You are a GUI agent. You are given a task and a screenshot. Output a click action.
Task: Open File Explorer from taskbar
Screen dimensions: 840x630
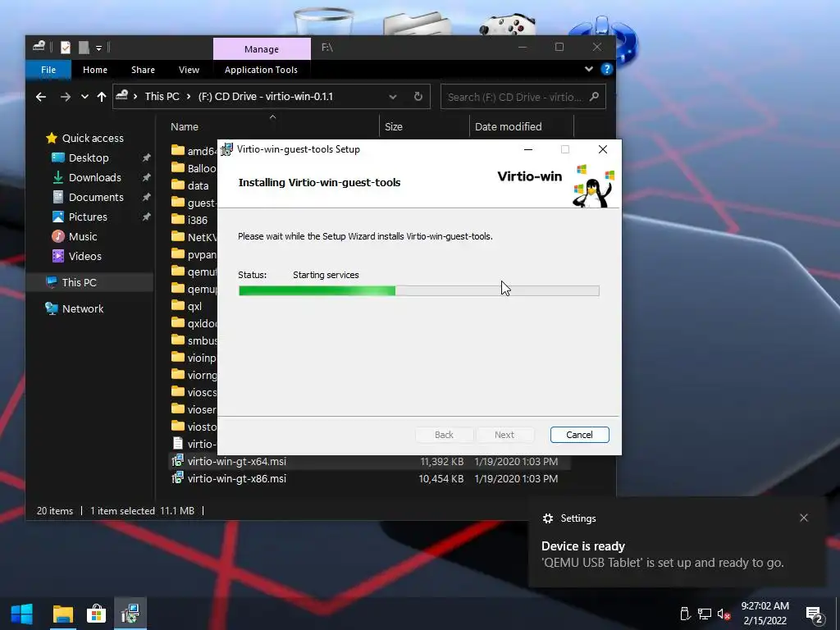(62, 614)
